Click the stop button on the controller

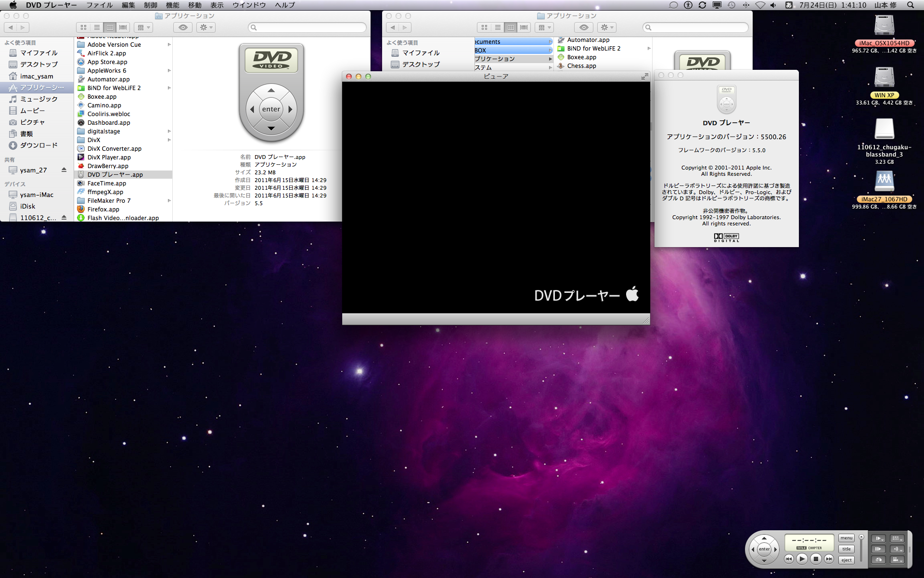click(x=815, y=559)
